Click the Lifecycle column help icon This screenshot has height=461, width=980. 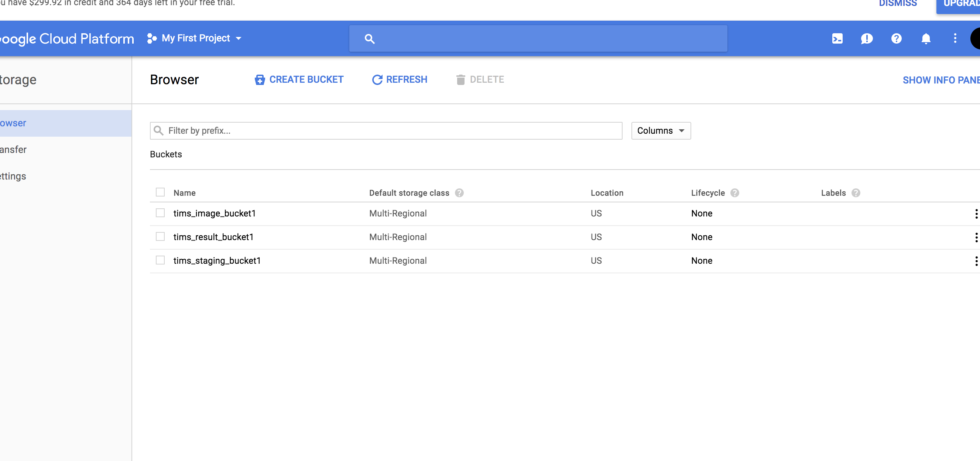click(734, 193)
